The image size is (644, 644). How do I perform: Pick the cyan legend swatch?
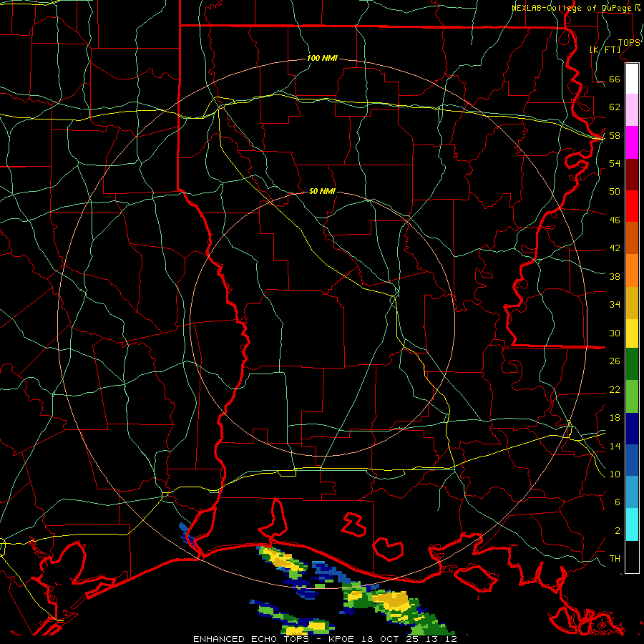[x=632, y=525]
